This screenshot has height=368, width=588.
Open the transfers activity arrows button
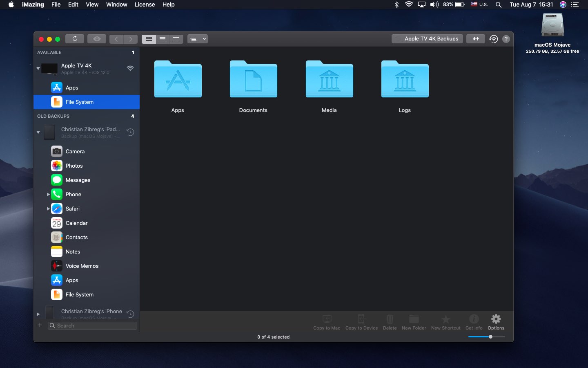tap(476, 39)
